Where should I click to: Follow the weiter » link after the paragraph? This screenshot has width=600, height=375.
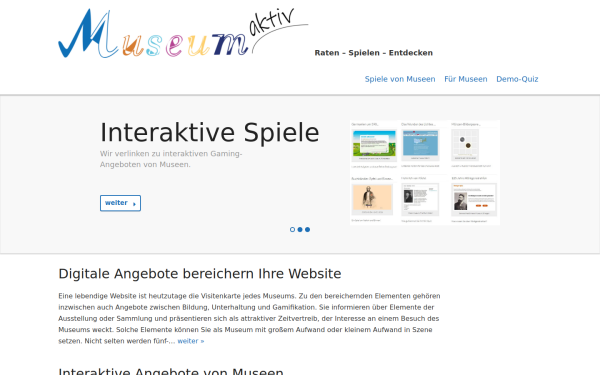(191, 341)
